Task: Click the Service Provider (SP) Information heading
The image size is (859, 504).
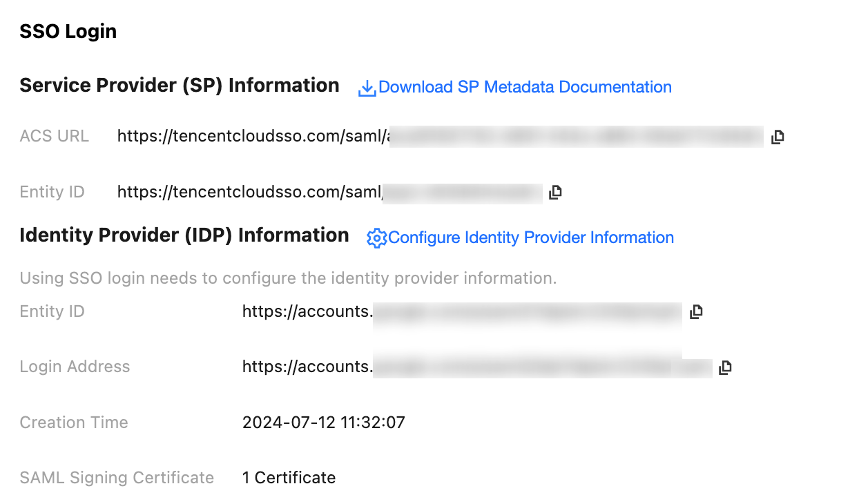Action: [x=180, y=86]
